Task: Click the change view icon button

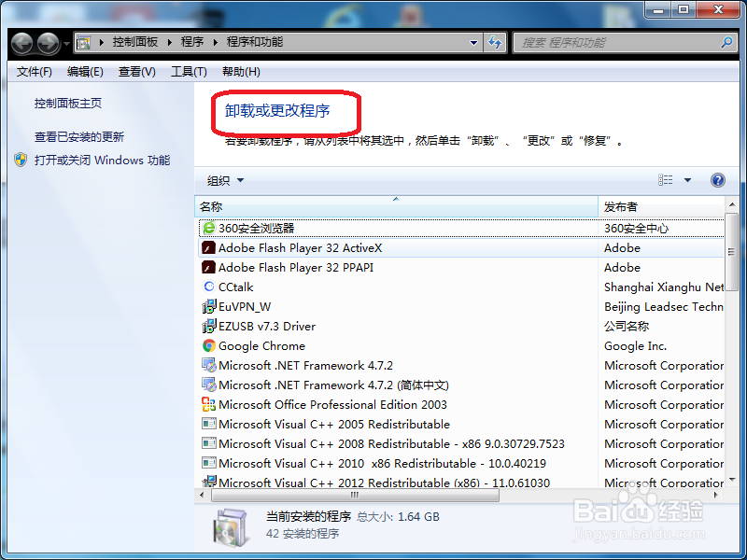Action: [666, 179]
